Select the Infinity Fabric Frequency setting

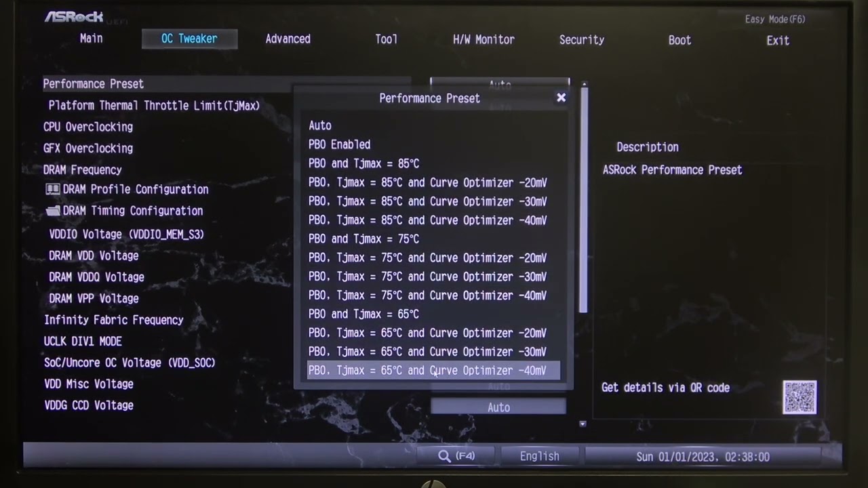[114, 320]
